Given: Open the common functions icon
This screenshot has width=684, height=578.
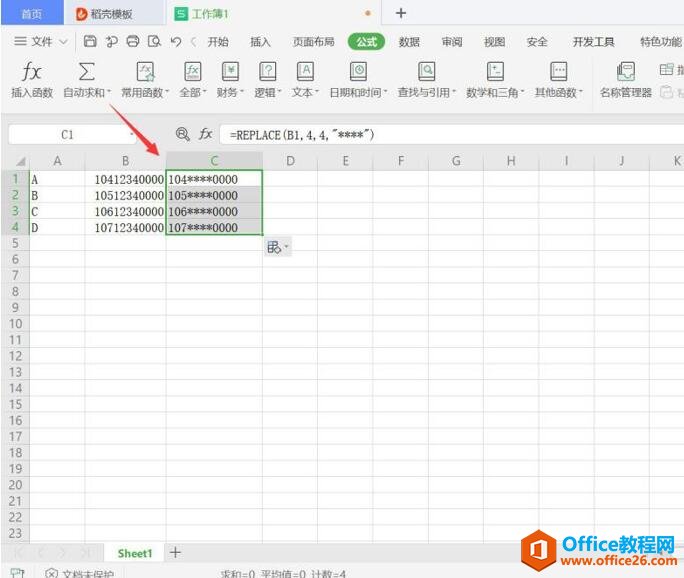Looking at the screenshot, I should pos(145,71).
